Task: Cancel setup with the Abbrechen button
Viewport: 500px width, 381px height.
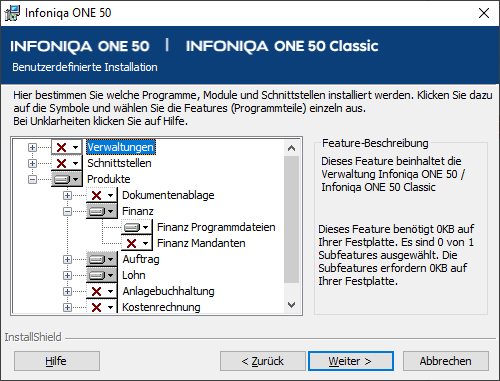Action: point(446,361)
